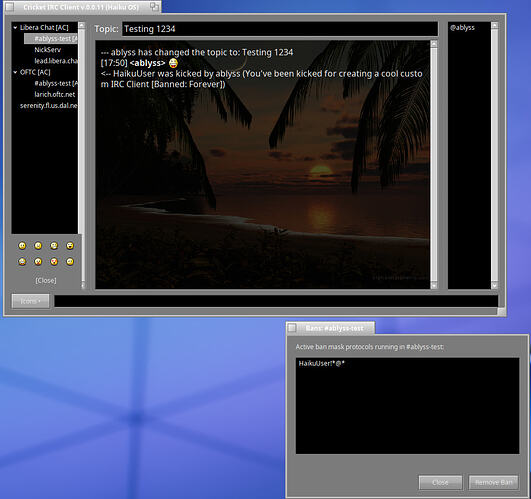Select #ablyss-test under Libera Chat

51,39
